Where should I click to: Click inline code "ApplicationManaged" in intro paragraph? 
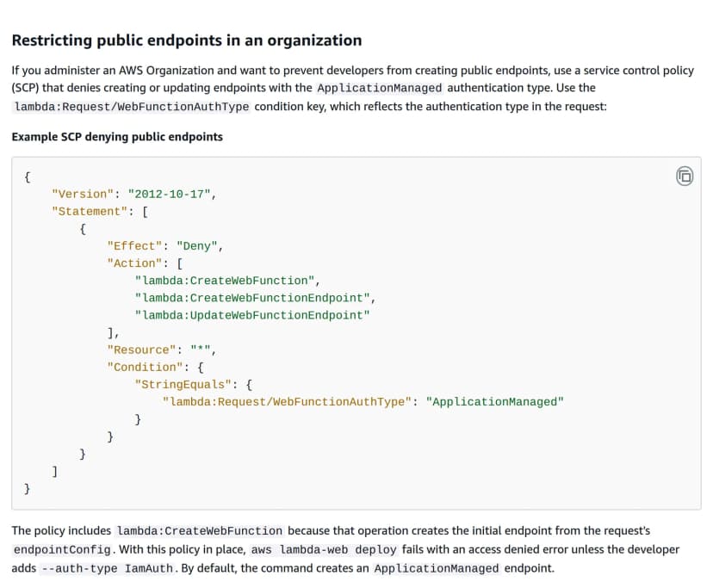[x=380, y=88]
